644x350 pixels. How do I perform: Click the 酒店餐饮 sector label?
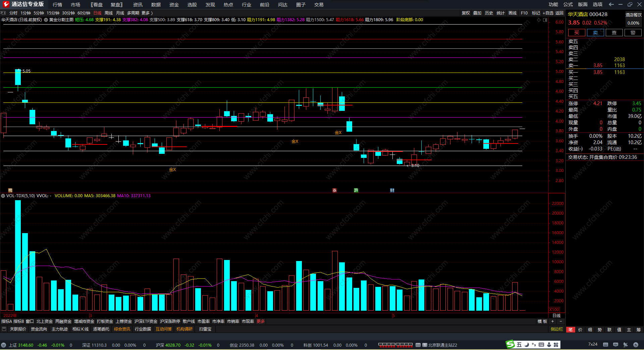click(634, 15)
